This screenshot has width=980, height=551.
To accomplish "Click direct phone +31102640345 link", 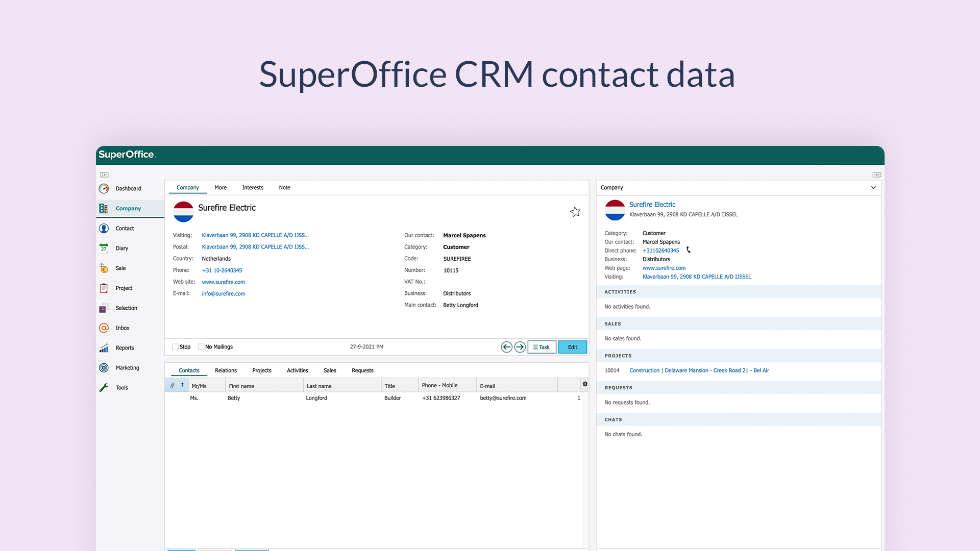I will click(661, 251).
